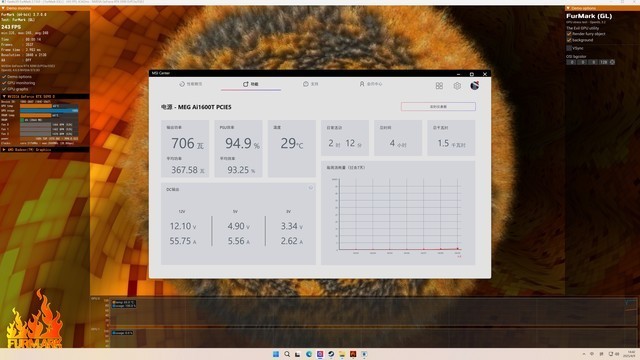This screenshot has width=640, height=360.
Task: Uncheck the background option in FurMark
Action: tap(569, 40)
